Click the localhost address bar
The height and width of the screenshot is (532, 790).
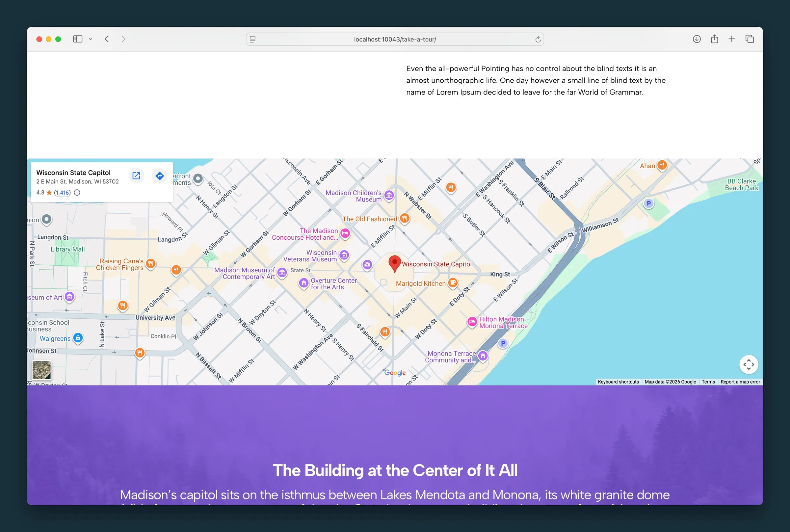tap(395, 40)
